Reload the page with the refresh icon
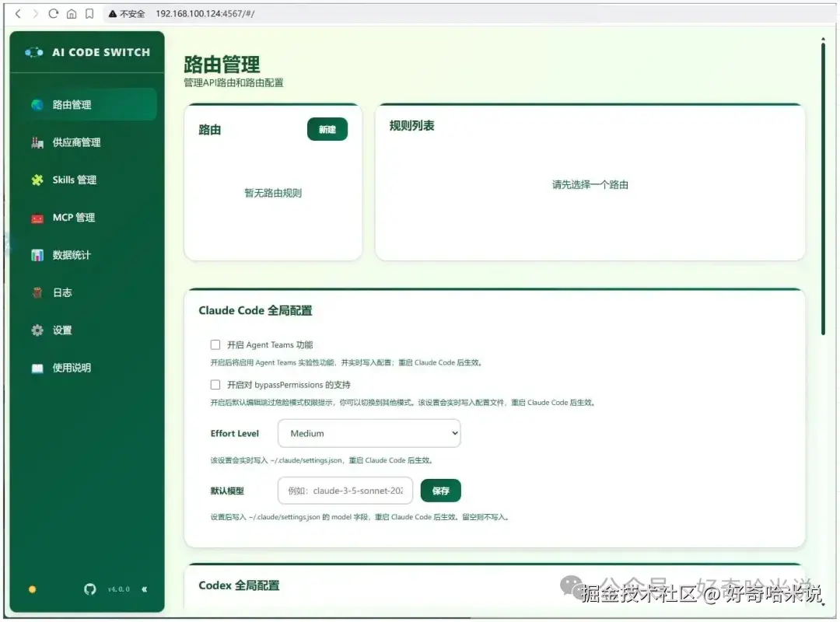 point(53,13)
